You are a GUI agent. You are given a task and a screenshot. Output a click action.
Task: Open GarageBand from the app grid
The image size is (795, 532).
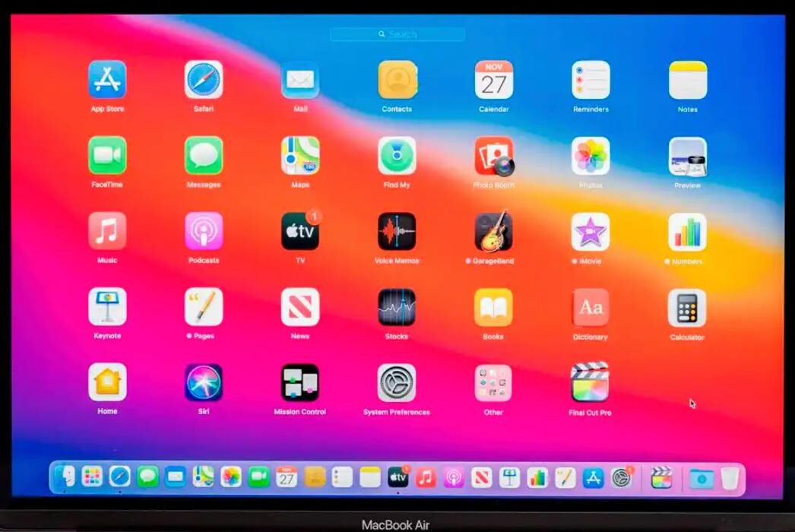coord(493,231)
